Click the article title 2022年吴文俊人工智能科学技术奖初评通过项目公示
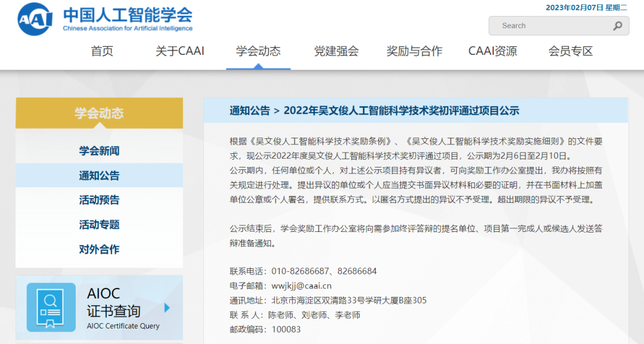Screen dimensions: 644x344 point(401,110)
